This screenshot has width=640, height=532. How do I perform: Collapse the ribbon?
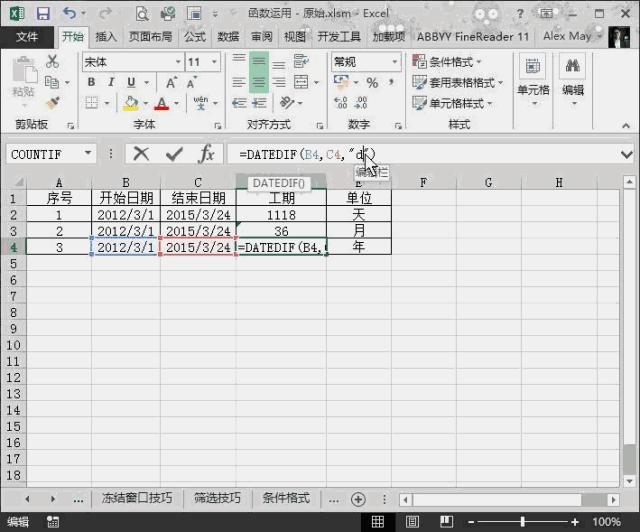(x=626, y=126)
